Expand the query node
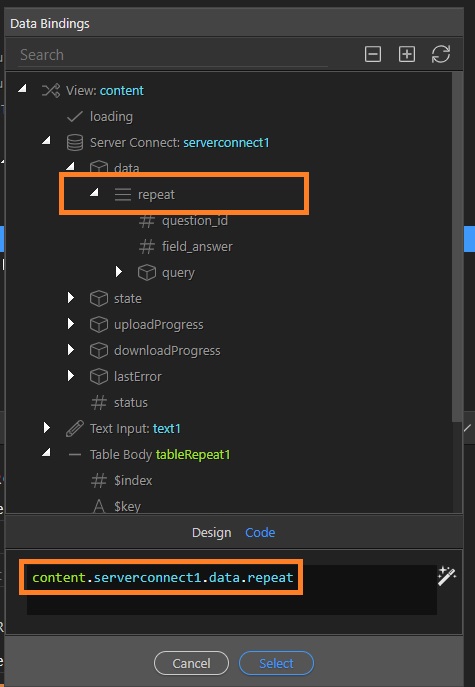 tap(118, 272)
